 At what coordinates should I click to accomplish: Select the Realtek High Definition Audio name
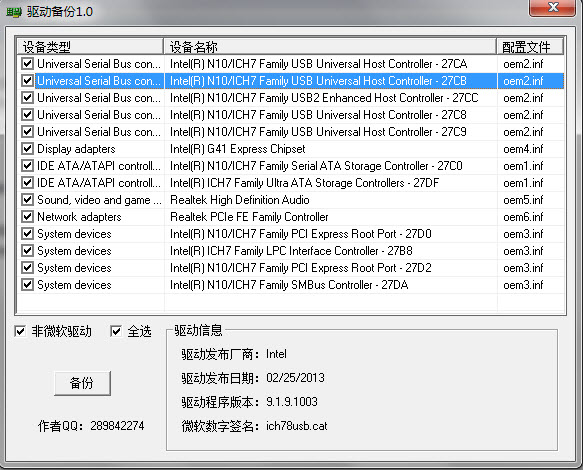[239, 200]
